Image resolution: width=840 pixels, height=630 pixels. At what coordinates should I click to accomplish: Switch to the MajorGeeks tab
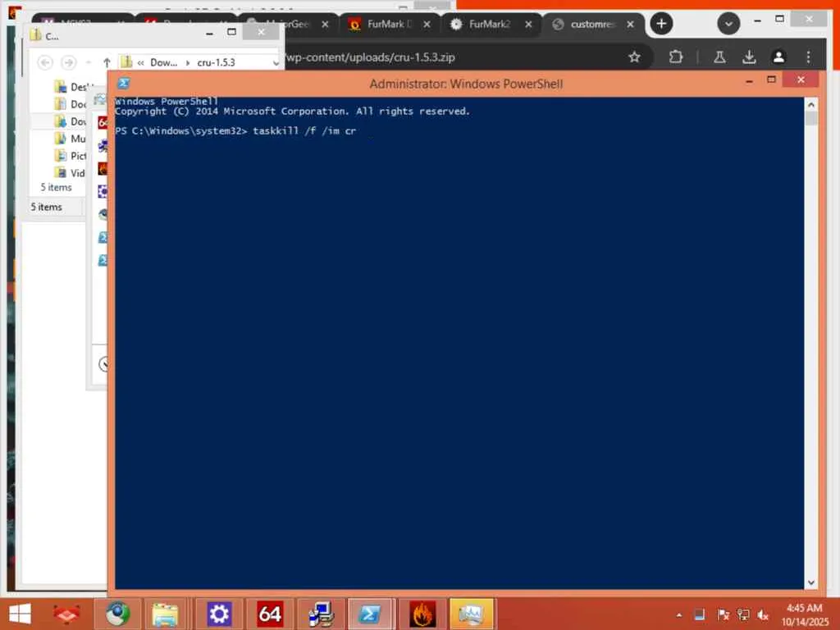[288, 24]
